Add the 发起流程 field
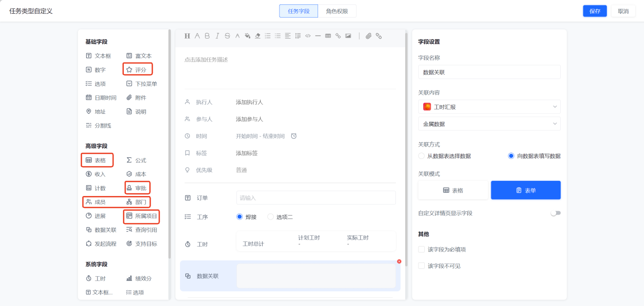Viewport: 644px width, 306px height. tap(101, 243)
